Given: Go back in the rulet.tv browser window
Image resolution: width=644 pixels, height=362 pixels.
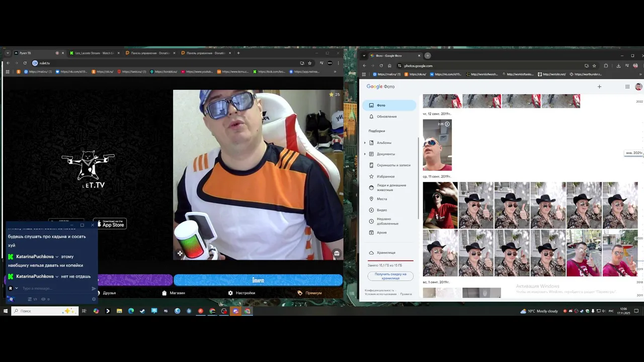Looking at the screenshot, I should pyautogui.click(x=8, y=63).
